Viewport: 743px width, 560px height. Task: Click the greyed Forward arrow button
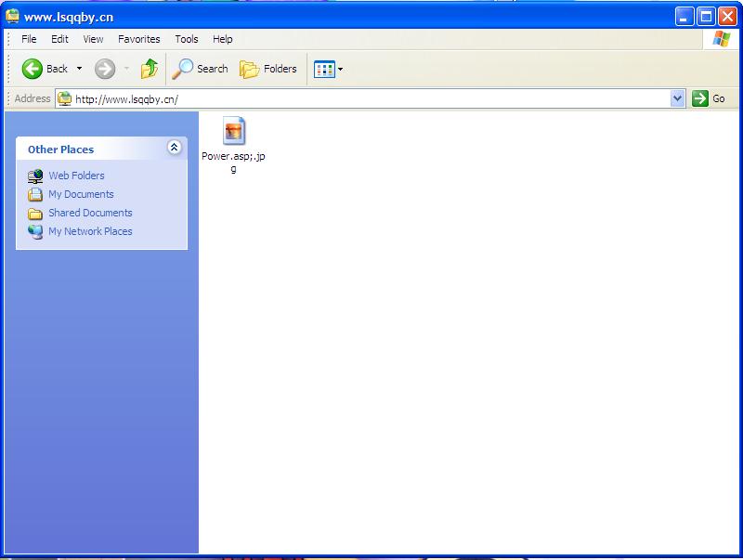(x=105, y=69)
